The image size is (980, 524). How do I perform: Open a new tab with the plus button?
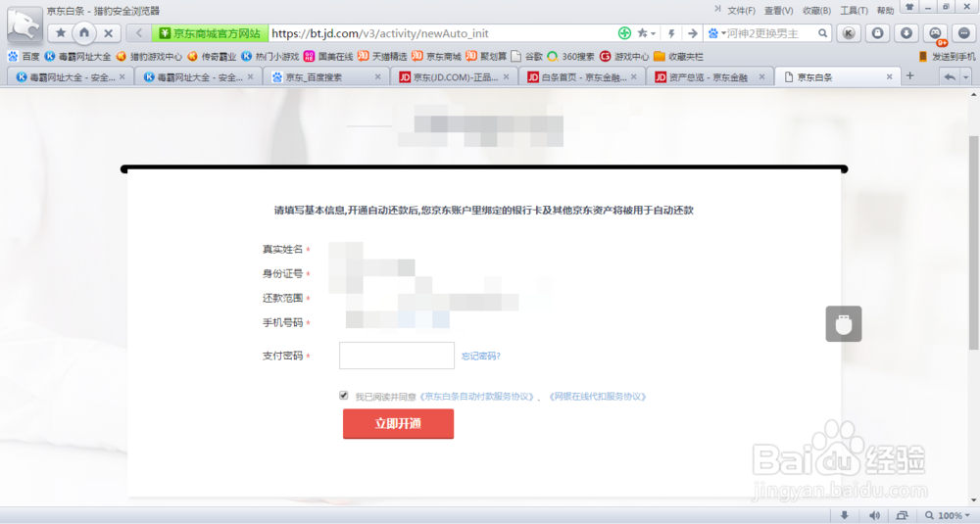[910, 75]
